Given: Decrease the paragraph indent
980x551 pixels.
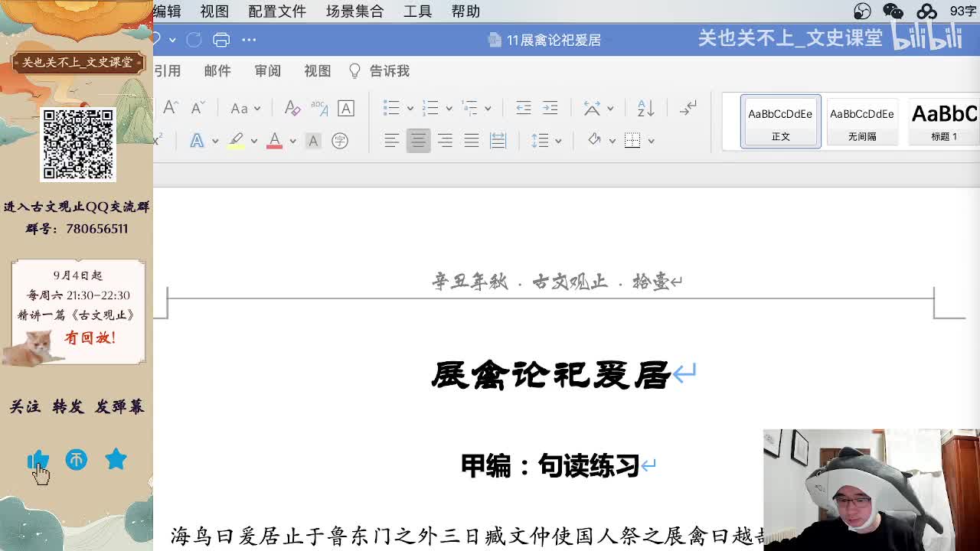Looking at the screenshot, I should coord(524,108).
